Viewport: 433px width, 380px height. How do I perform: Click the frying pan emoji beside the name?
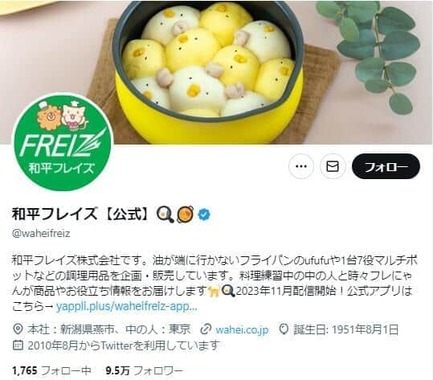pos(165,215)
